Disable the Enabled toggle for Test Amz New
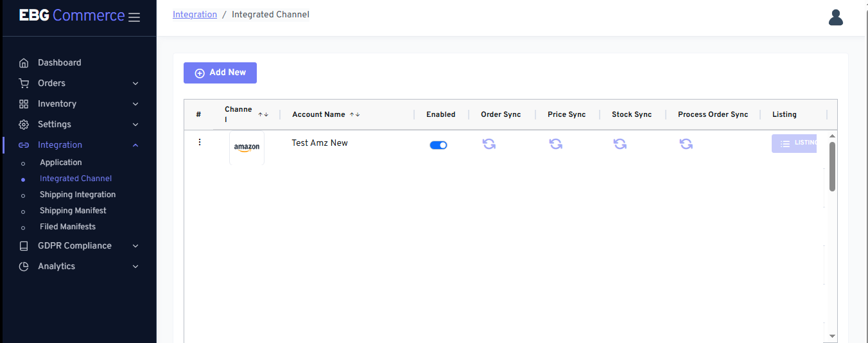The height and width of the screenshot is (343, 868). [x=438, y=145]
